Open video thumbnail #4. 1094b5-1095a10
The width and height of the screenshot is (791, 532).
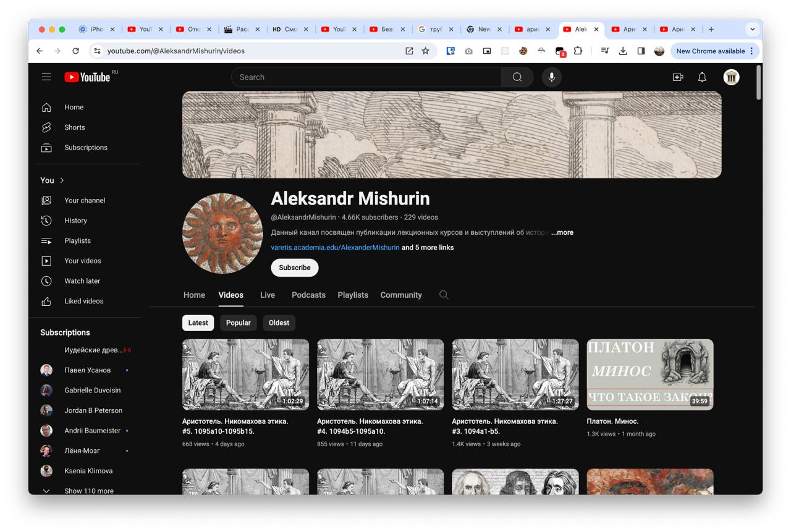380,374
